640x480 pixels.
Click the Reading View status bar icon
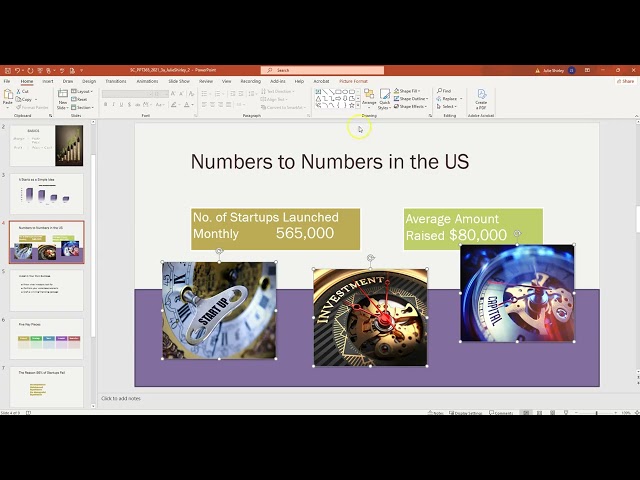coord(552,413)
